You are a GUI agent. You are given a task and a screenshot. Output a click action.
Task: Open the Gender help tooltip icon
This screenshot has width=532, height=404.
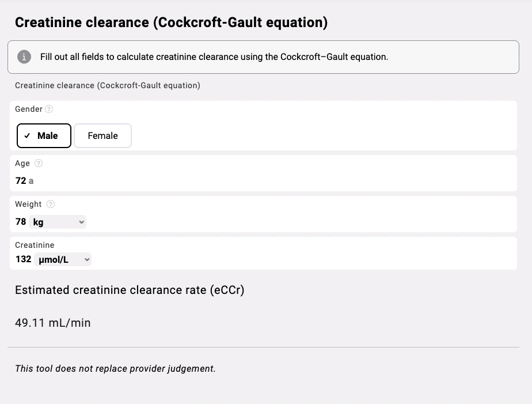click(50, 109)
